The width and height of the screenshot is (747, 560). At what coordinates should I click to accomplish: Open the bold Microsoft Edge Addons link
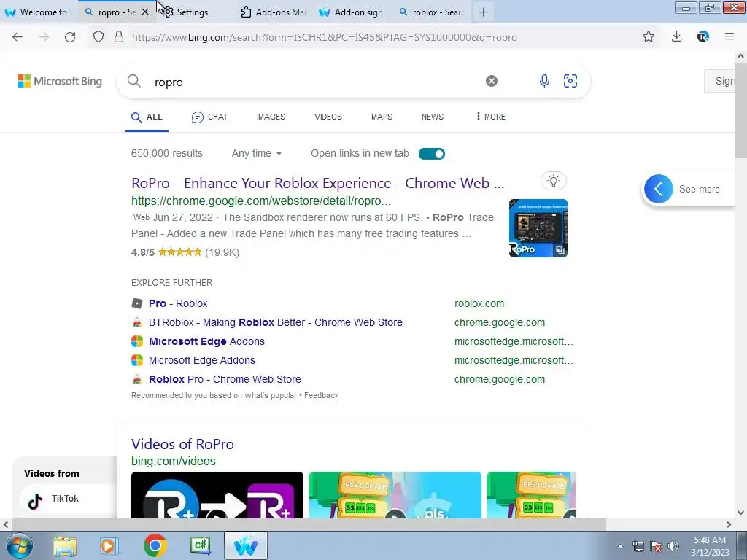pyautogui.click(x=206, y=341)
